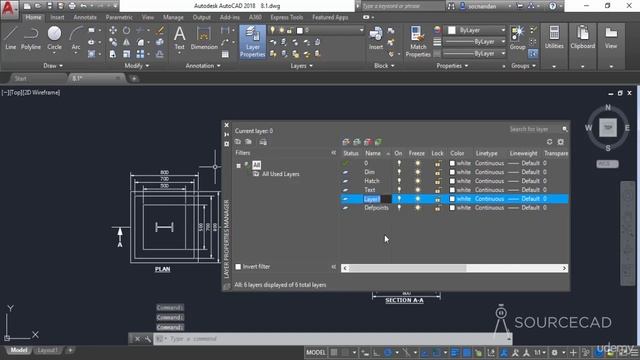Image resolution: width=640 pixels, height=360 pixels.
Task: Add a new drawing tab with plus
Action: point(134,78)
